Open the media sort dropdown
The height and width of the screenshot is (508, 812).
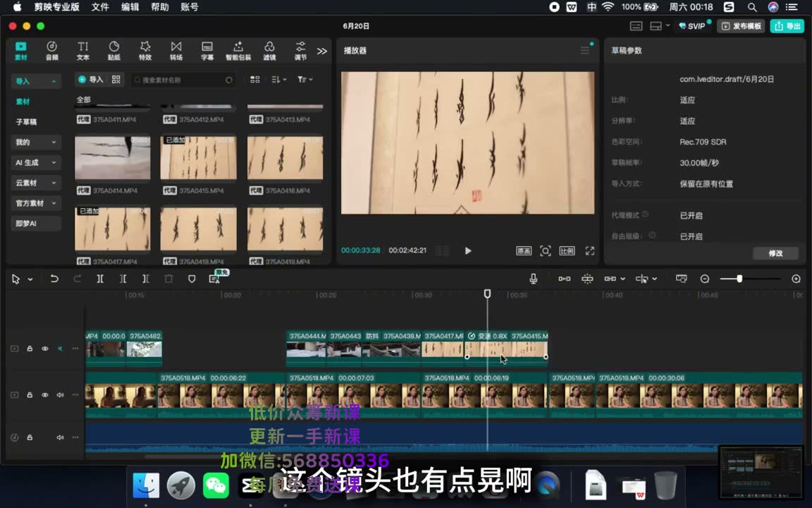click(279, 79)
